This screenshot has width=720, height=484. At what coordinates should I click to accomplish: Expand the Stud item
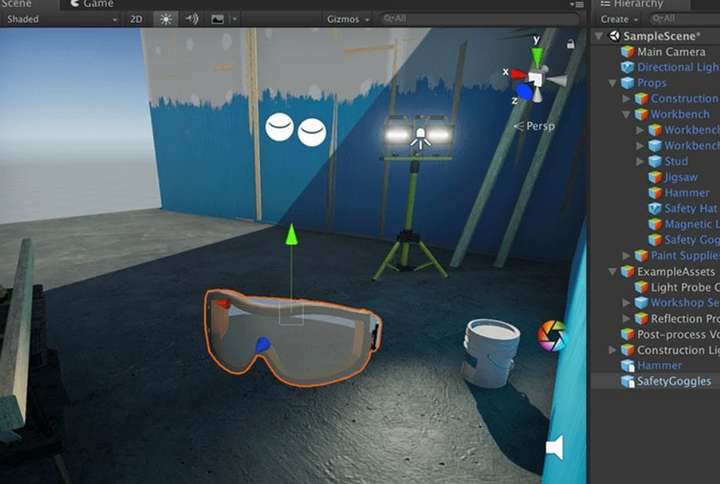click(640, 161)
